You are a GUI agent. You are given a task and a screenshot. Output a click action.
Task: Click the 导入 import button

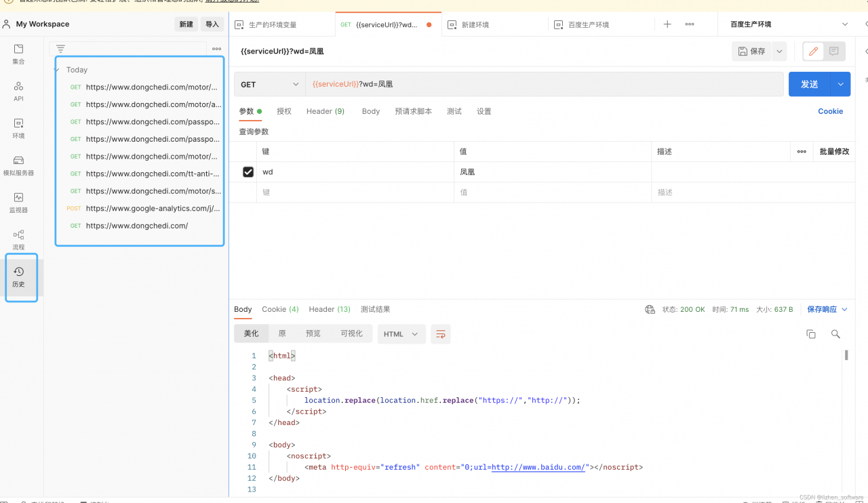click(212, 24)
